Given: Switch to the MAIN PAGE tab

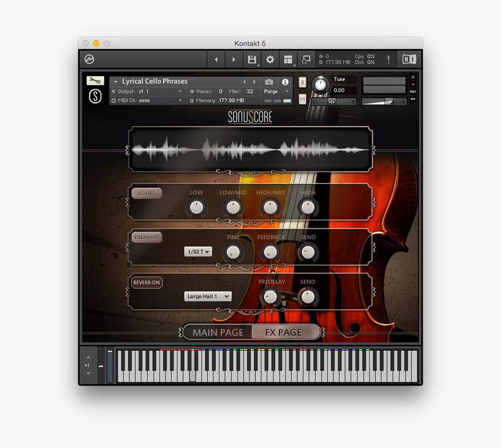Looking at the screenshot, I should click(218, 332).
